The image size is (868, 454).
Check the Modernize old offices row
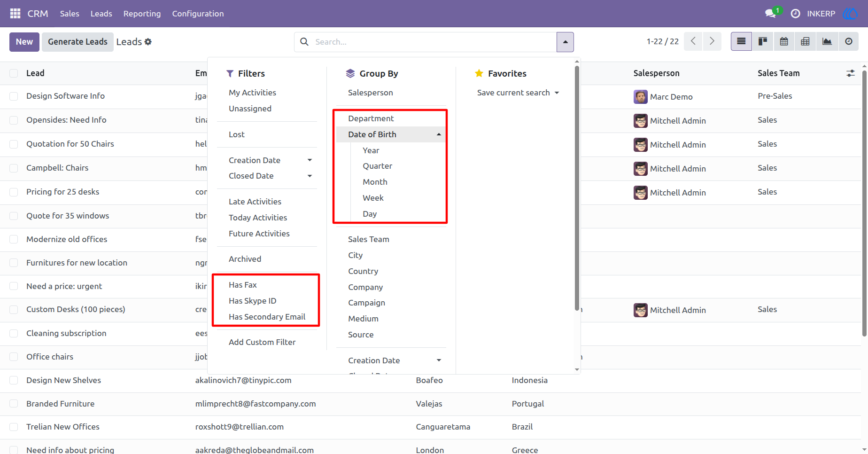[x=14, y=240]
